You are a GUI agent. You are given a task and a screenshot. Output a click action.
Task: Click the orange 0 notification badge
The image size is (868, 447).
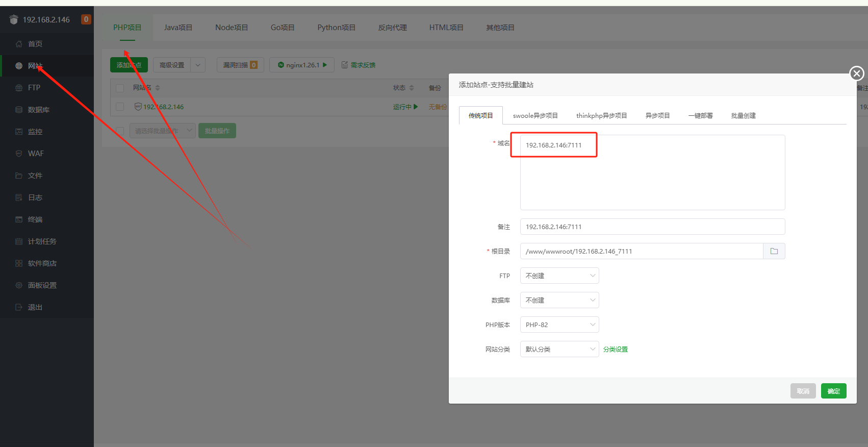[86, 19]
